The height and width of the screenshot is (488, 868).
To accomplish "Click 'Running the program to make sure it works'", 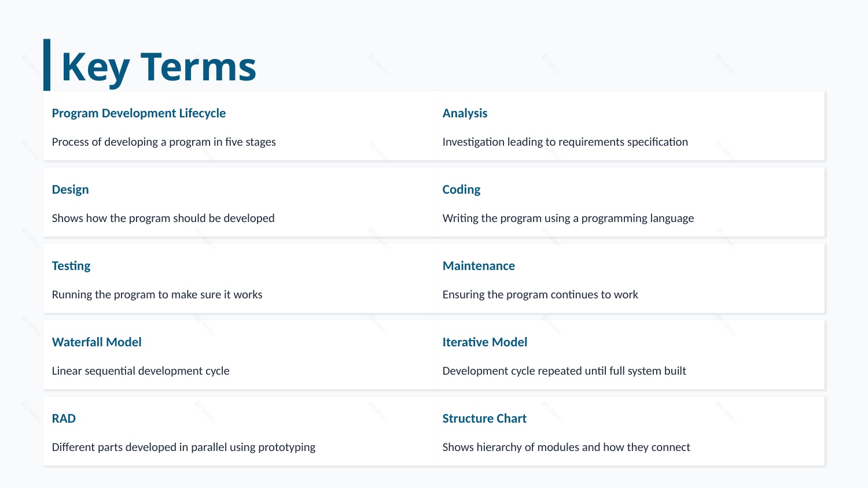I will click(157, 295).
